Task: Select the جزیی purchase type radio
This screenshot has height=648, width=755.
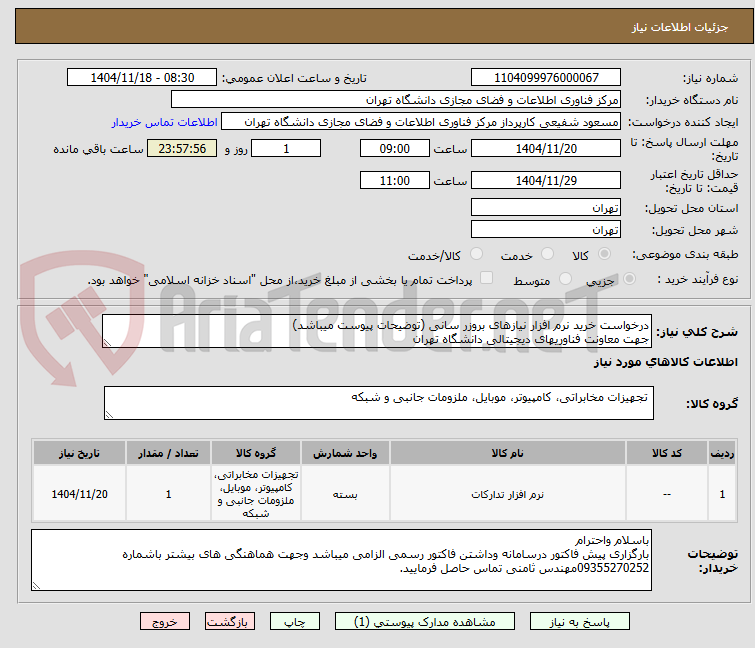Action: coord(629,279)
